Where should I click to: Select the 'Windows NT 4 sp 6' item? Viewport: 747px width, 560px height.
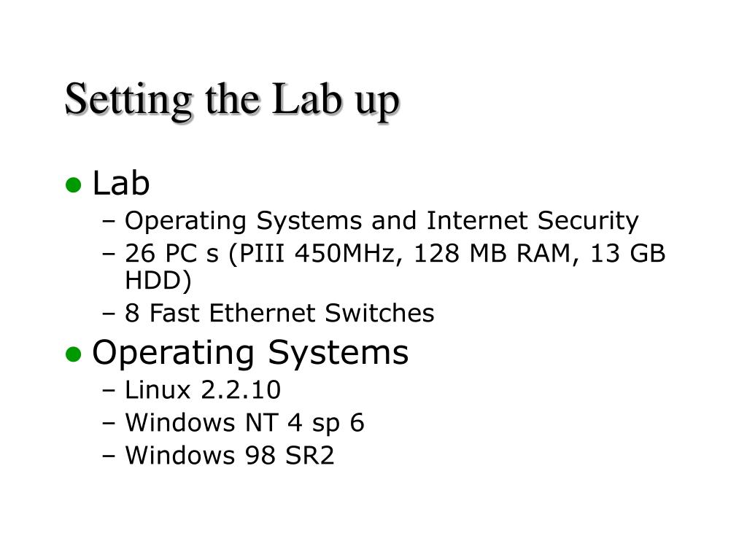(x=244, y=423)
